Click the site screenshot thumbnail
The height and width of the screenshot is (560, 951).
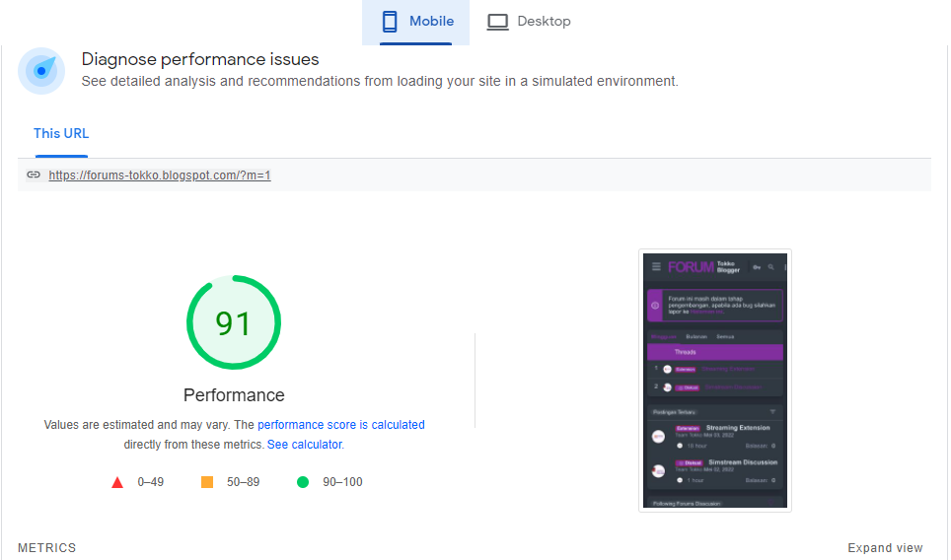715,381
